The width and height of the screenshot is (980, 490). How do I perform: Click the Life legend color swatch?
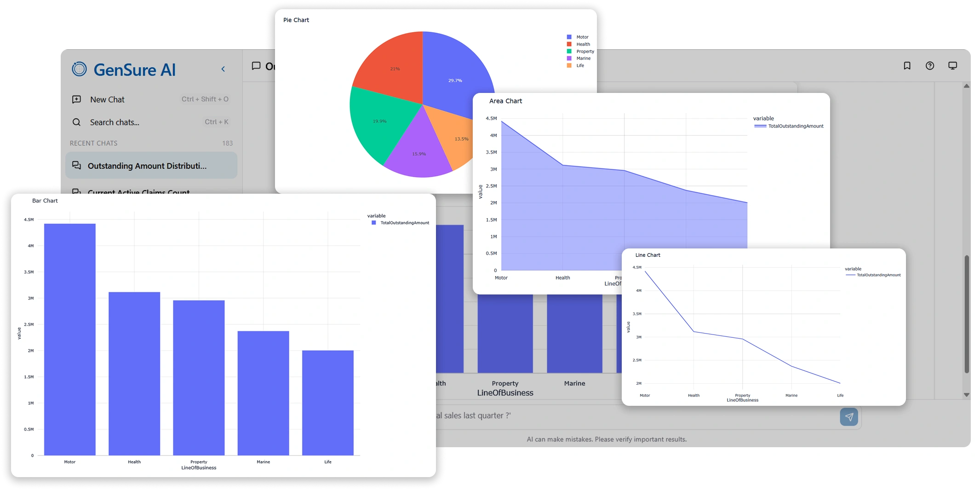pyautogui.click(x=569, y=65)
